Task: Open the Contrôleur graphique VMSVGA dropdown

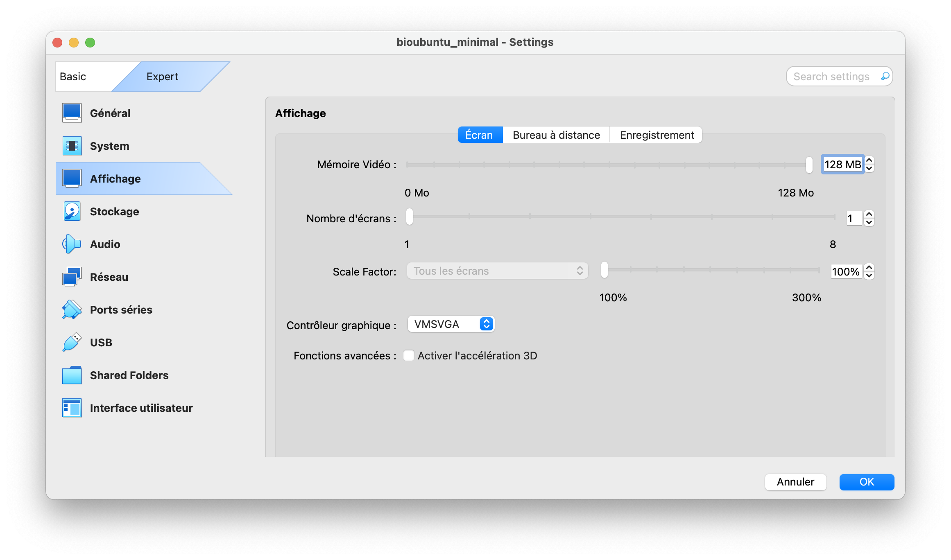Action: tap(451, 324)
